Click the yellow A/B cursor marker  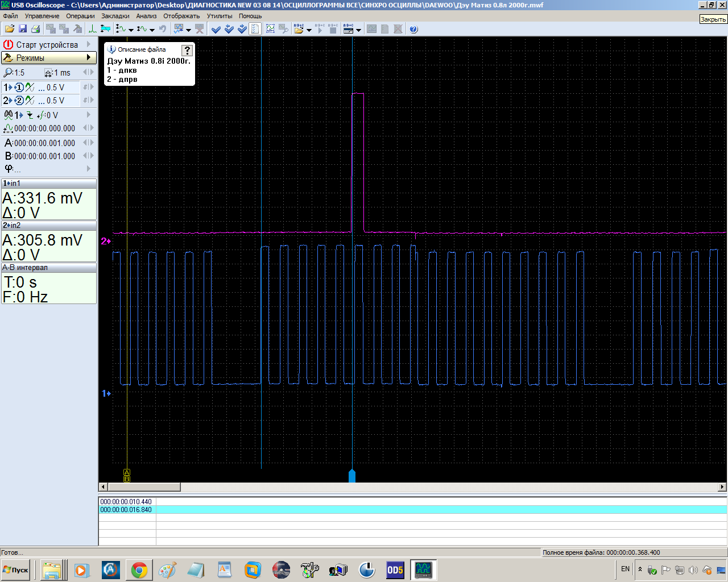(x=127, y=476)
